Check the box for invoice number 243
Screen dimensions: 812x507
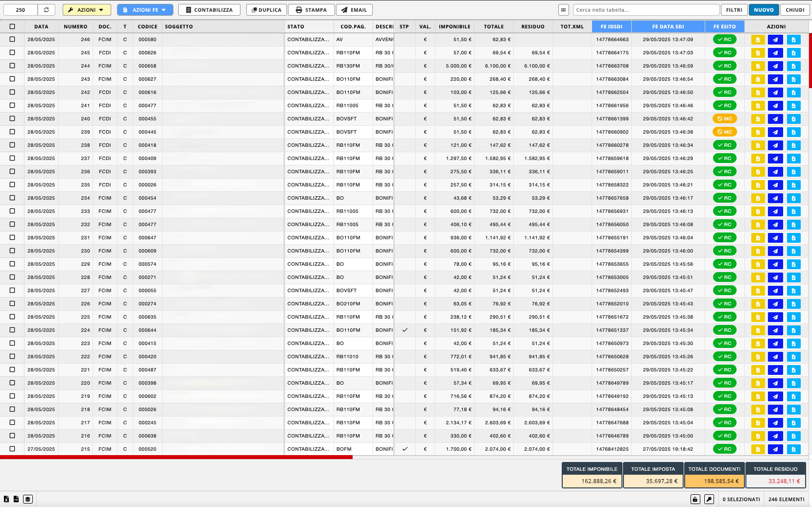12,79
